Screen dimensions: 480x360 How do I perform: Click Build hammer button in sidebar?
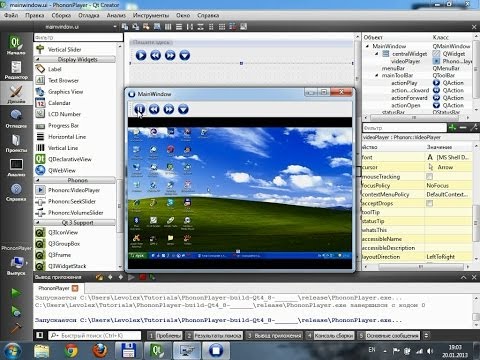15,328
